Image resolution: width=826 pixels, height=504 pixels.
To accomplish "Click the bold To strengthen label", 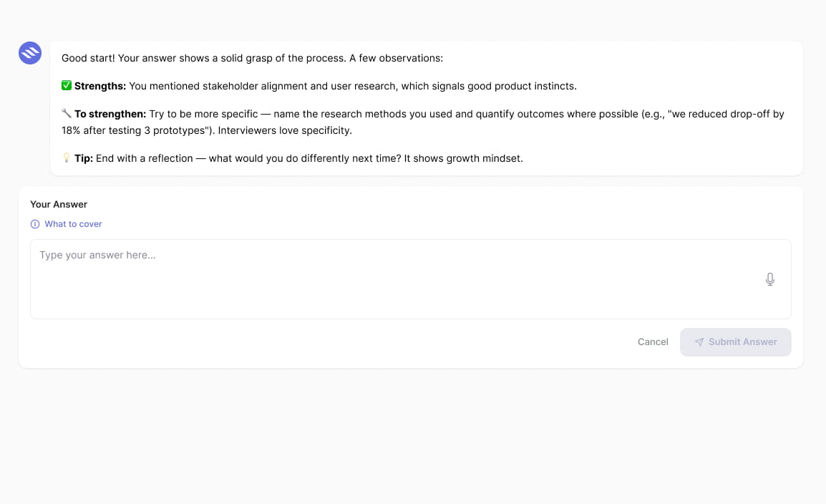I will click(110, 114).
